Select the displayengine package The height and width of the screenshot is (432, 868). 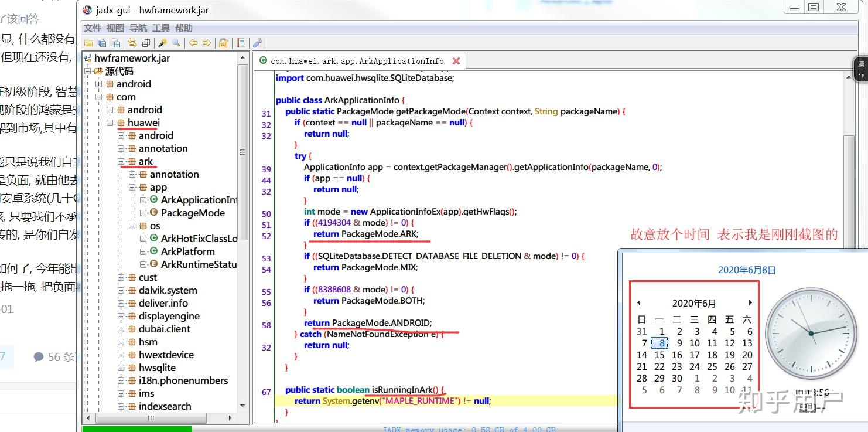[x=169, y=316]
